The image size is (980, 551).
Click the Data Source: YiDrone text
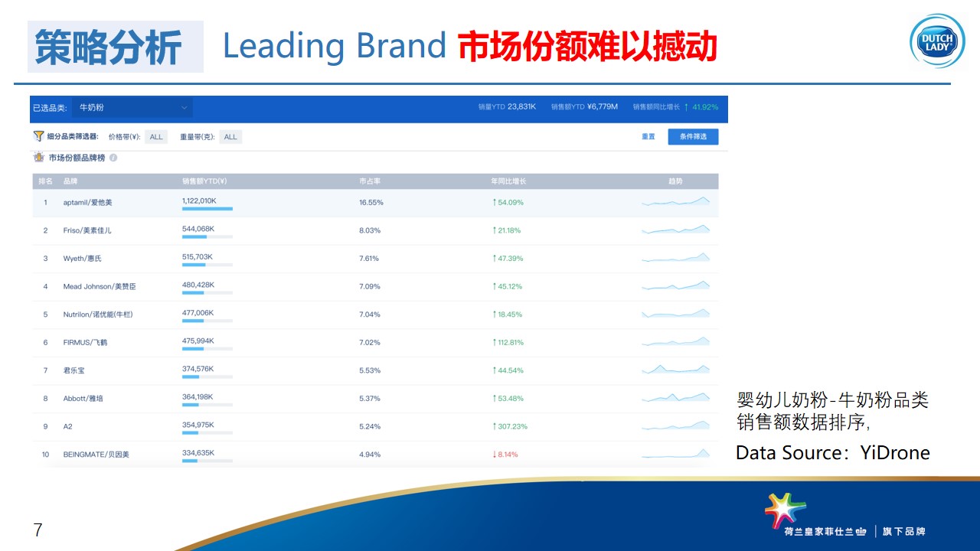pyautogui.click(x=833, y=452)
